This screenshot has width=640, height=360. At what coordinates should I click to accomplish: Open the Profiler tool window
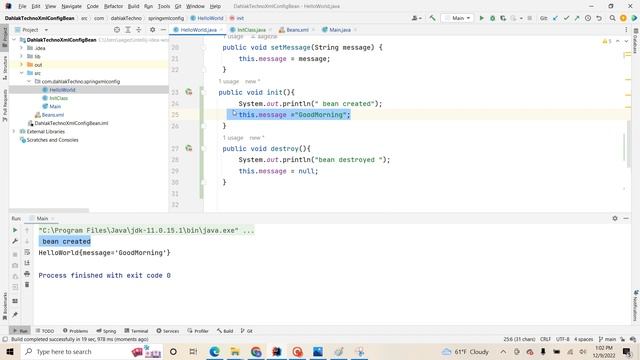click(198, 331)
